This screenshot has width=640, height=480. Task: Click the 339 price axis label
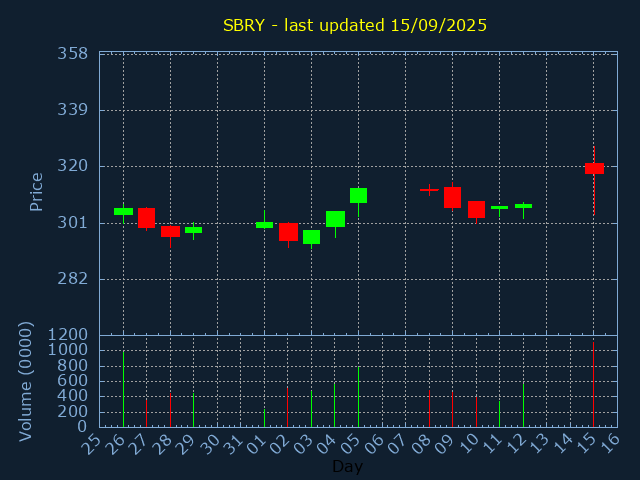click(x=73, y=110)
